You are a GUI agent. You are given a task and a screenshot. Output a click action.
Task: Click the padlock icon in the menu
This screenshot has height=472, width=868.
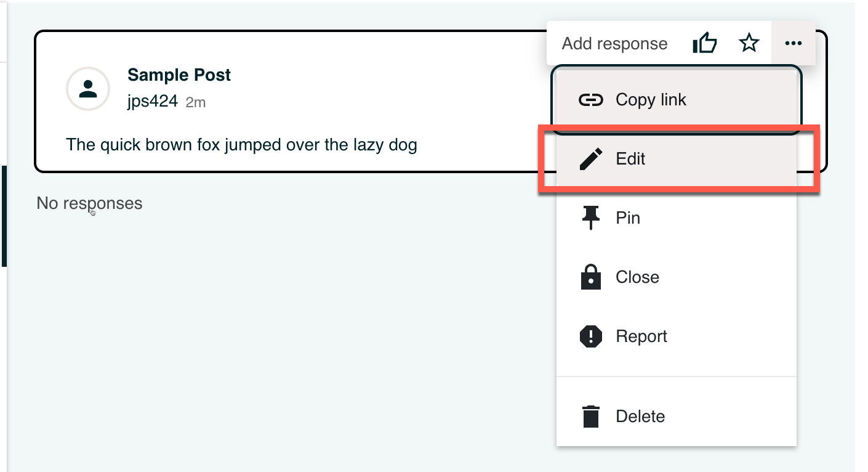pyautogui.click(x=591, y=277)
